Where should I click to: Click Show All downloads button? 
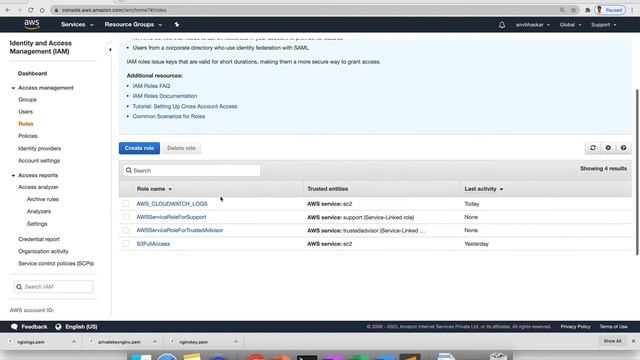612,341
